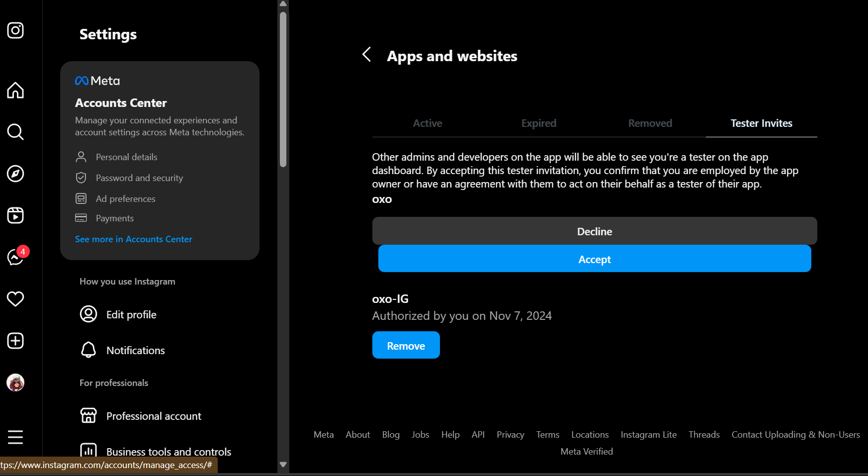Click Create new post plus icon
This screenshot has height=476, width=868.
15,341
